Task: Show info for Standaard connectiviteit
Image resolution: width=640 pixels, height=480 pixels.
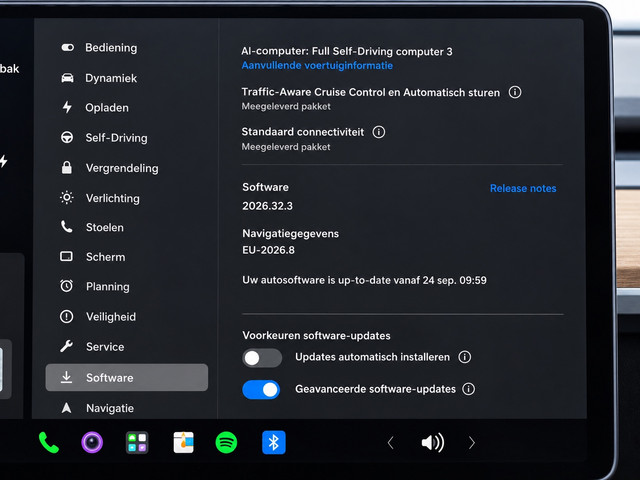Action: tap(379, 132)
